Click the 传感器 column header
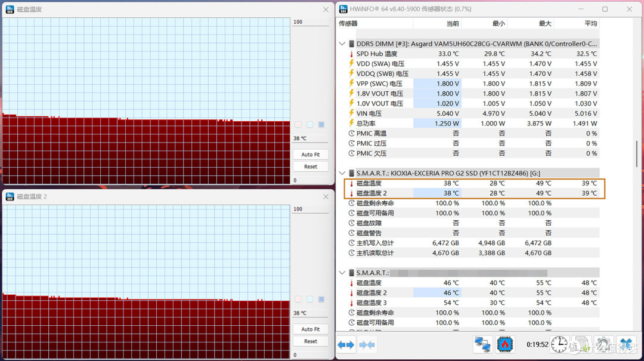 (374, 23)
